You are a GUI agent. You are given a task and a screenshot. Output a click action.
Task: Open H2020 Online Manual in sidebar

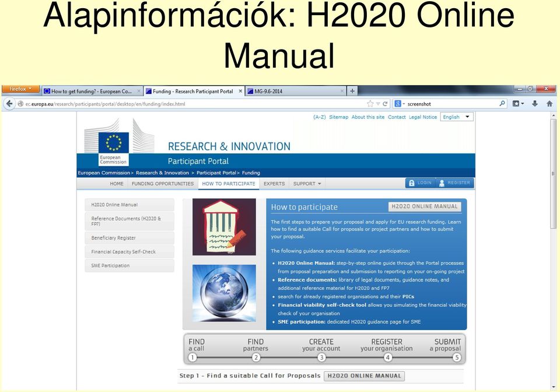tap(129, 205)
